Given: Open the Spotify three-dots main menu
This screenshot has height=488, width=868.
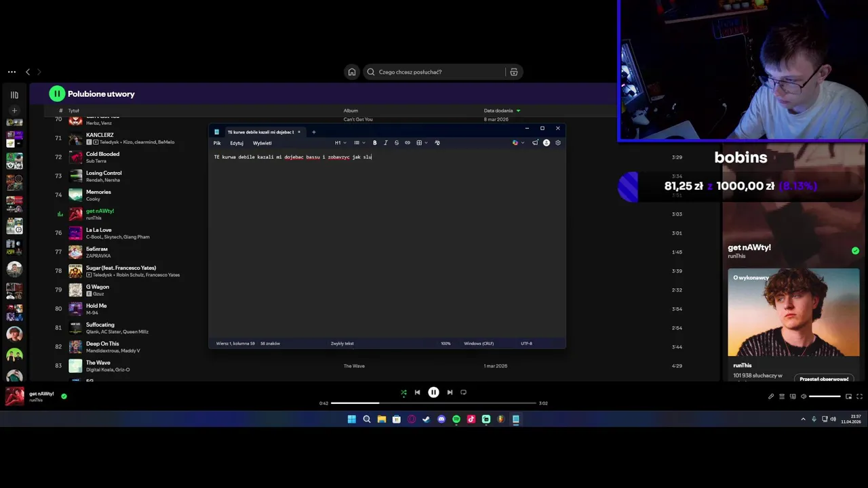Looking at the screenshot, I should pyautogui.click(x=12, y=72).
